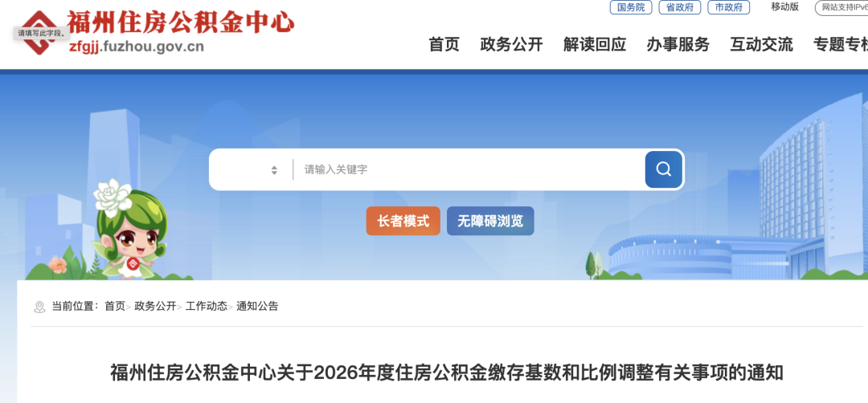The height and width of the screenshot is (403, 868).
Task: Click 工作动态 in the breadcrumb
Action: [x=206, y=306]
